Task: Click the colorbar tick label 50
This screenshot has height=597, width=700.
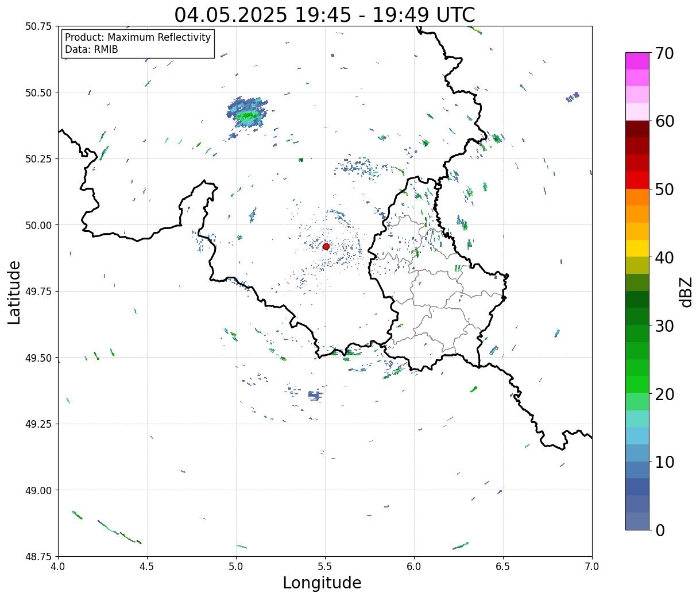Action: [664, 189]
